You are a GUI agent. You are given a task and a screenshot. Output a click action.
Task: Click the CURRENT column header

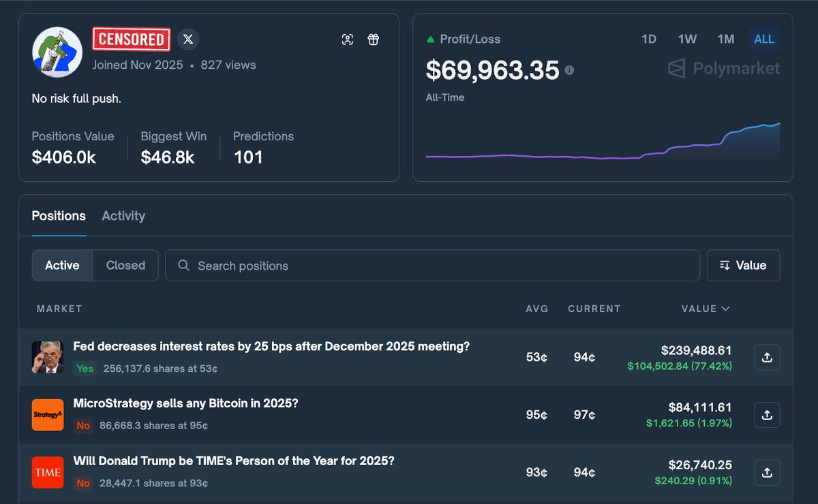594,309
